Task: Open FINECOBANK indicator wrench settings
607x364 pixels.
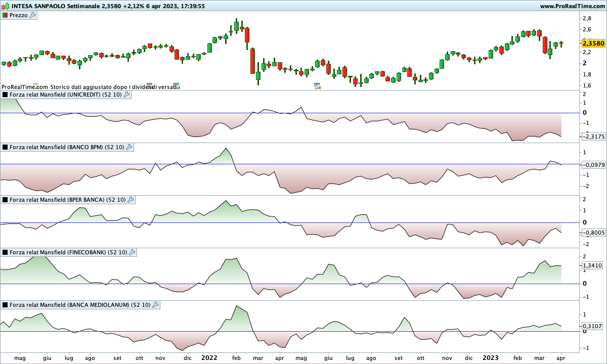Action: 133,252
